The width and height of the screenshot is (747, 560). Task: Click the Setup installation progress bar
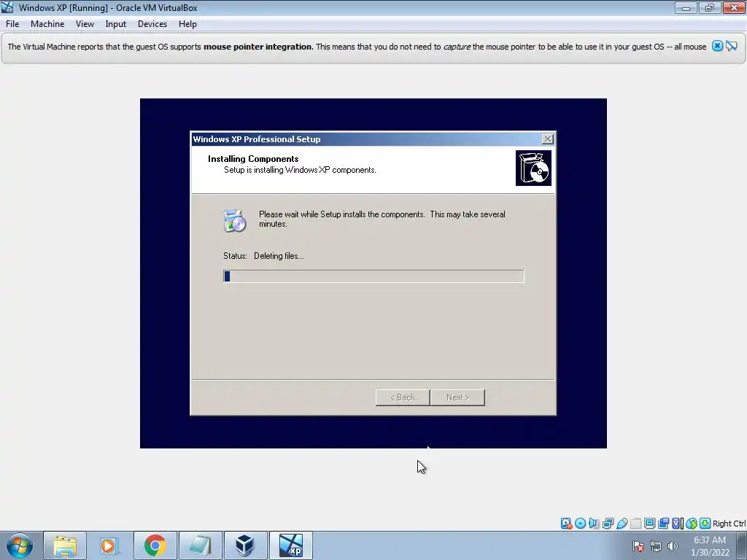373,276
